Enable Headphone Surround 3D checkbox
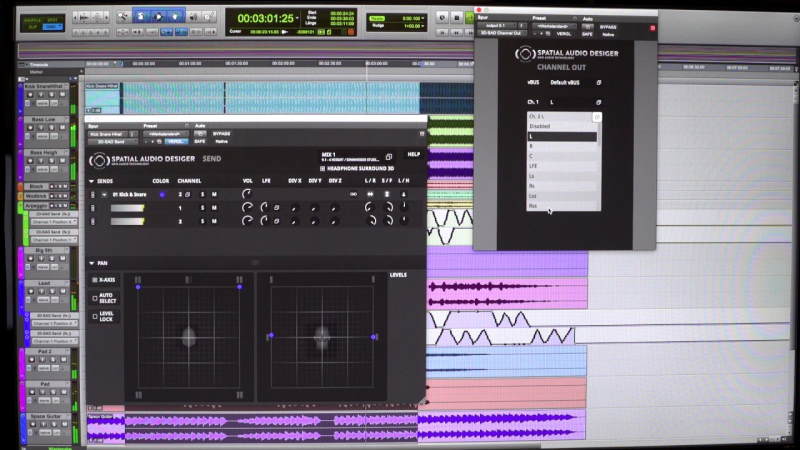The image size is (800, 450). pos(322,168)
